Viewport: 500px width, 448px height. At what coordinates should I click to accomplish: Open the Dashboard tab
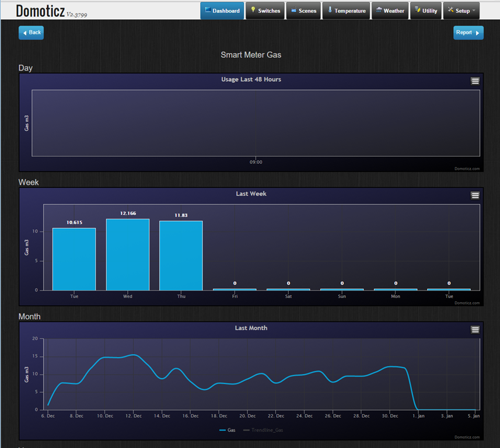point(222,10)
